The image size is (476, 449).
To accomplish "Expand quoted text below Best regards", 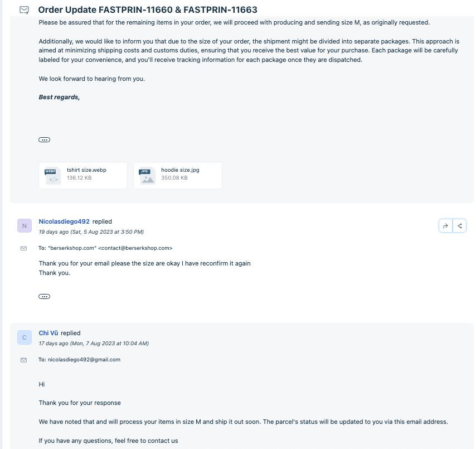I will coord(45,140).
